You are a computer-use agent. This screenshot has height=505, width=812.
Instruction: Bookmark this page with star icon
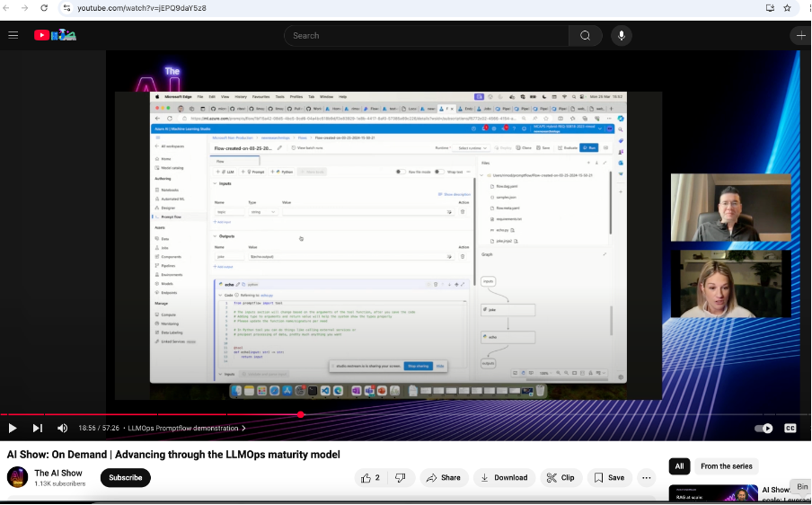pos(787,8)
